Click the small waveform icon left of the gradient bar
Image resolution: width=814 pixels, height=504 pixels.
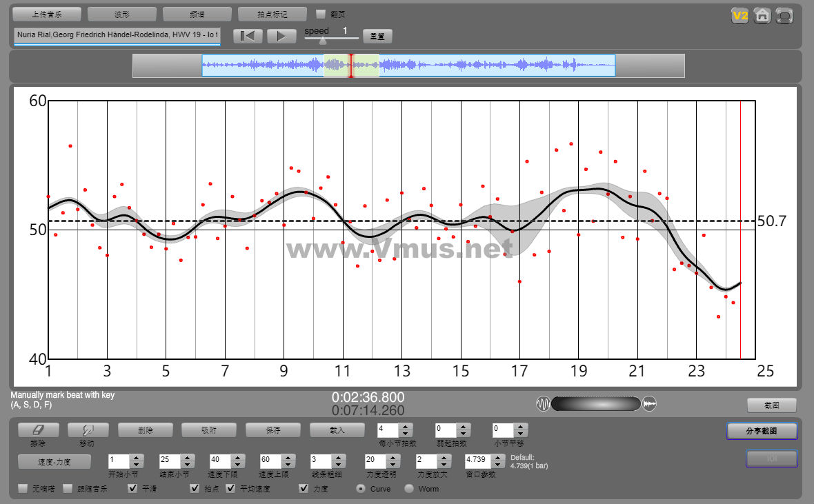click(543, 404)
